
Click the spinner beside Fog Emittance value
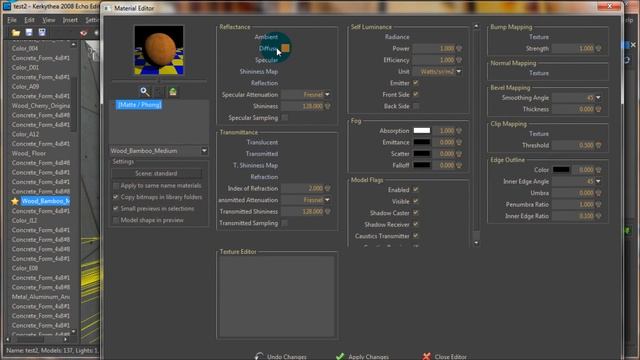459,142
